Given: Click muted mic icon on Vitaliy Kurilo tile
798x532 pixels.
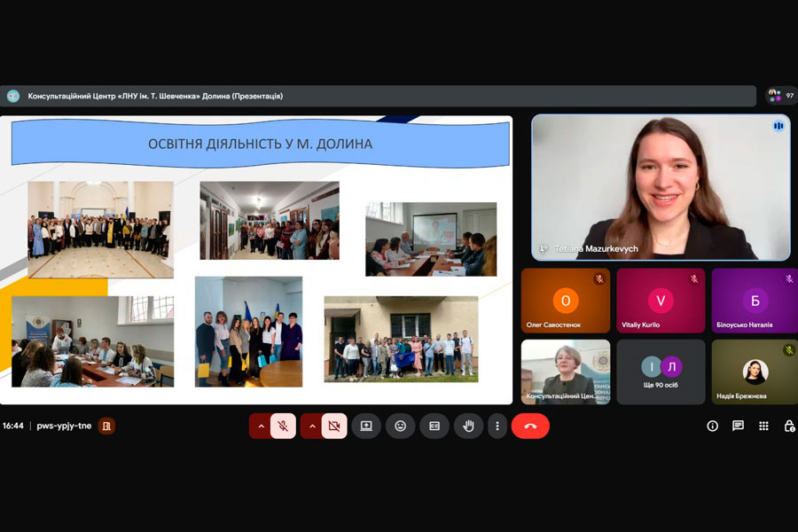Looking at the screenshot, I should (694, 278).
